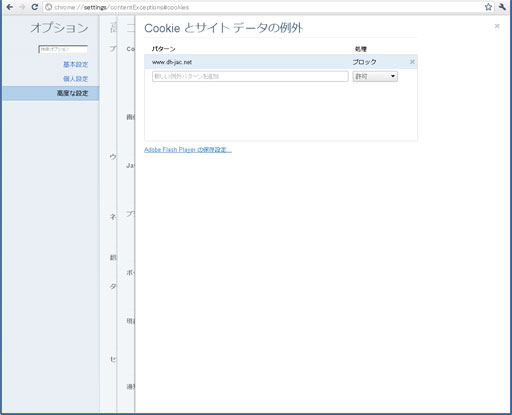The height and width of the screenshot is (415, 512).
Task: Click the site info icon in address bar
Action: click(49, 7)
